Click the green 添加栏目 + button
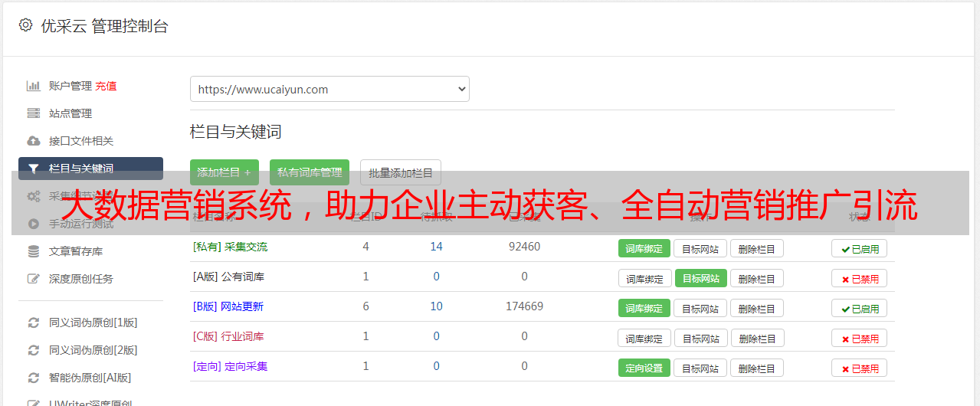 point(225,172)
